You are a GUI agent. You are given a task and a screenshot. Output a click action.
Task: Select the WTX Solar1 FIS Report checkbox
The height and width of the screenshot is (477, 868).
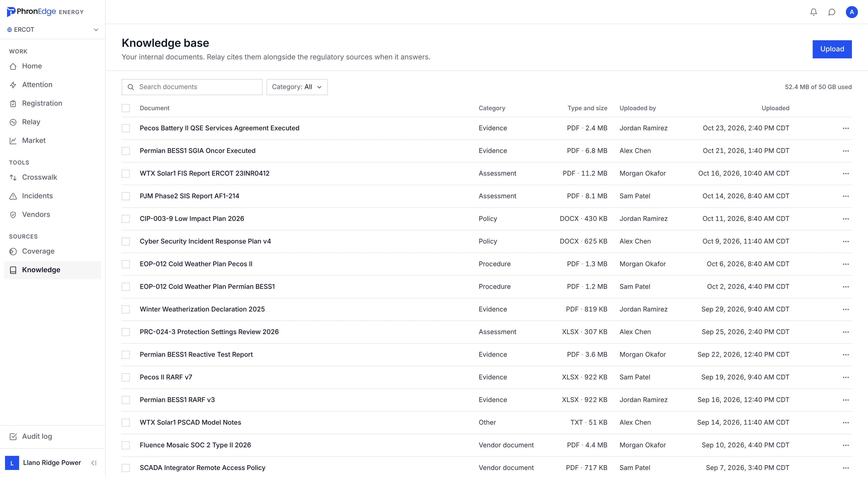(x=126, y=173)
